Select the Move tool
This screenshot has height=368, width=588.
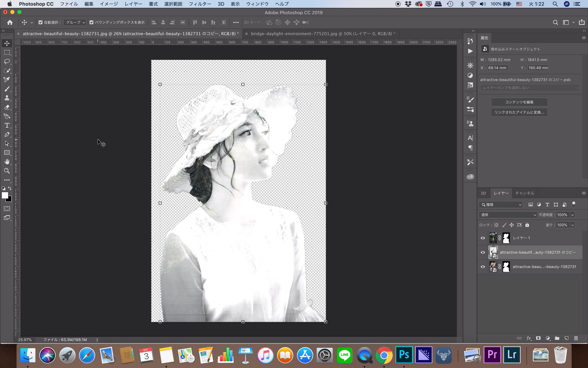coord(7,43)
